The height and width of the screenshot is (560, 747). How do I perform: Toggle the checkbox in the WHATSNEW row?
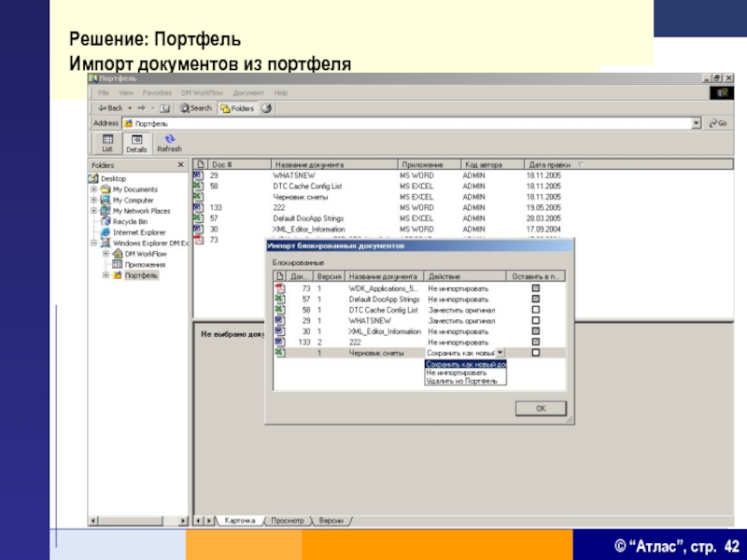(x=535, y=321)
